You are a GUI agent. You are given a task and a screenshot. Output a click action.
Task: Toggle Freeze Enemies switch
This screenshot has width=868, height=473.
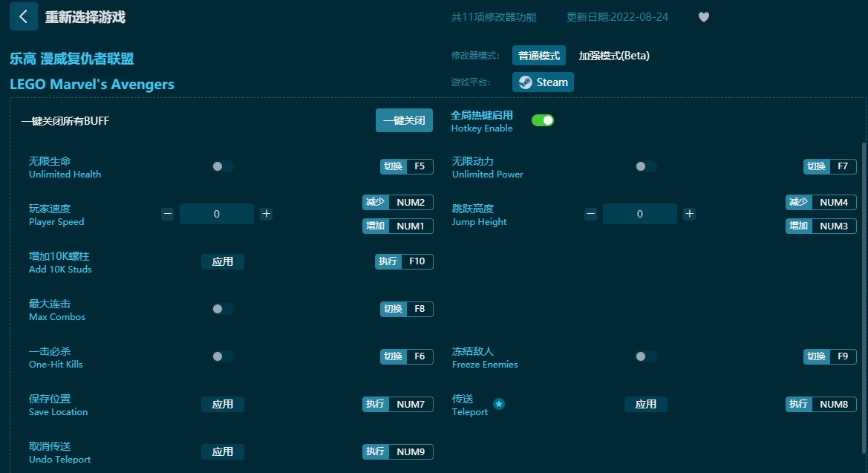(645, 356)
